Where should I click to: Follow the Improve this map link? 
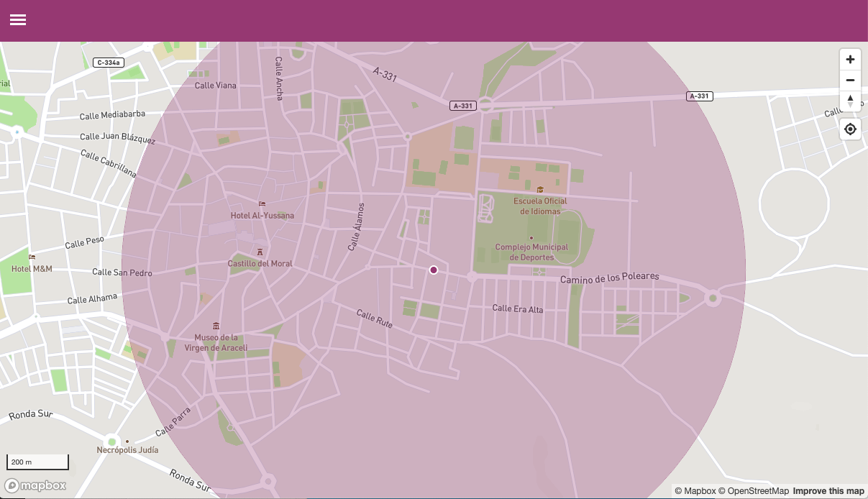point(828,491)
